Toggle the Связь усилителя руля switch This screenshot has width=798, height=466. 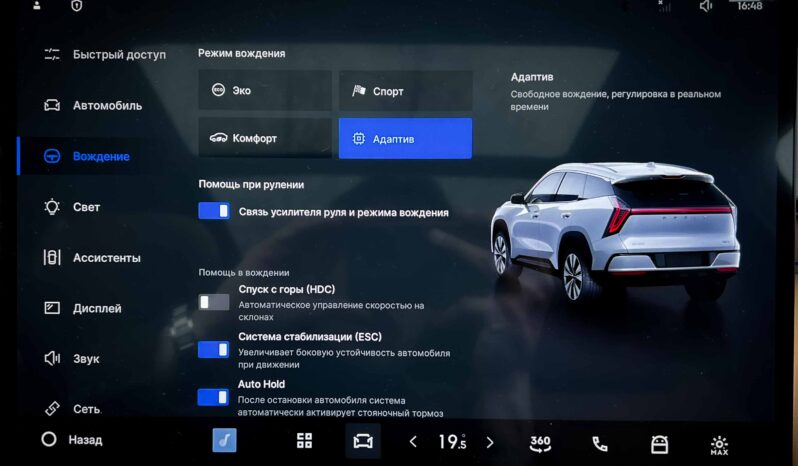214,211
